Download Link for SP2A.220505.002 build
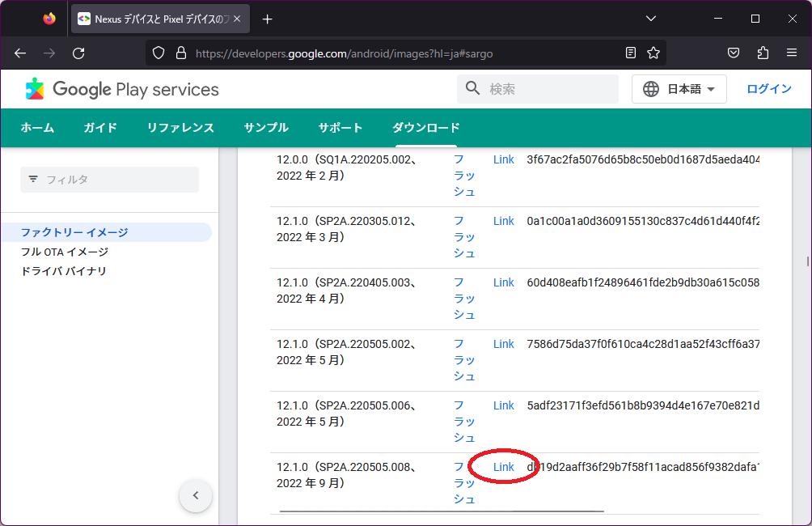Image resolution: width=812 pixels, height=526 pixels. tap(503, 344)
